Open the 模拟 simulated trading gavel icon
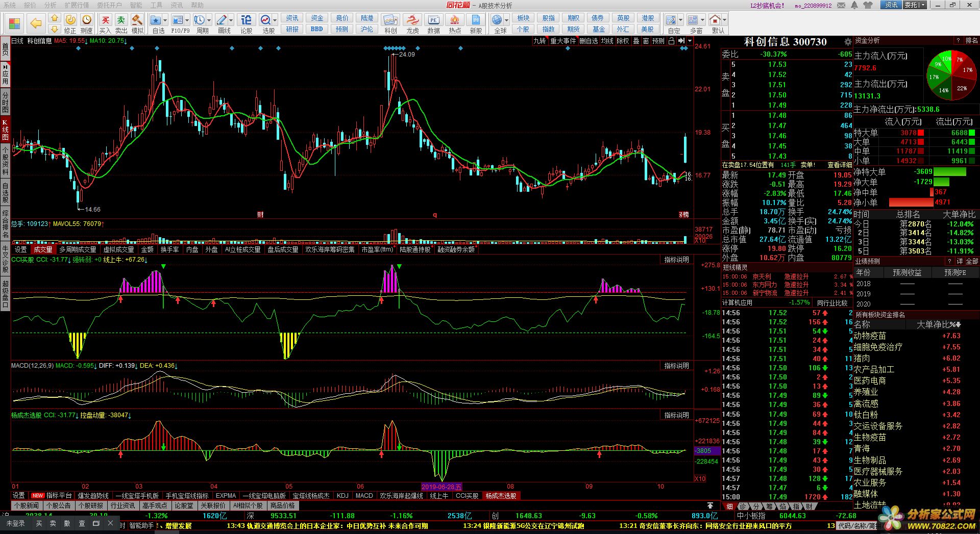980x534 pixels. [137, 20]
